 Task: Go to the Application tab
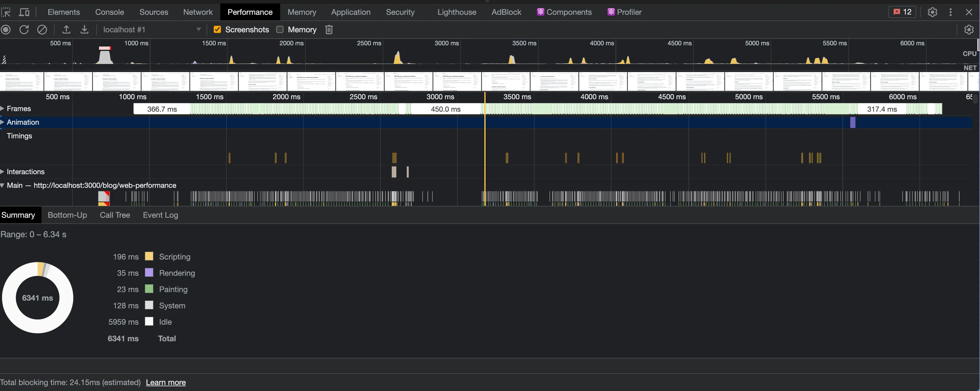click(x=350, y=12)
